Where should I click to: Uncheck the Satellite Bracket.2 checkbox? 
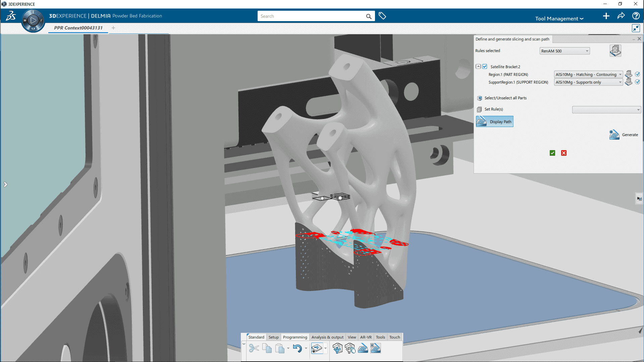(x=485, y=67)
